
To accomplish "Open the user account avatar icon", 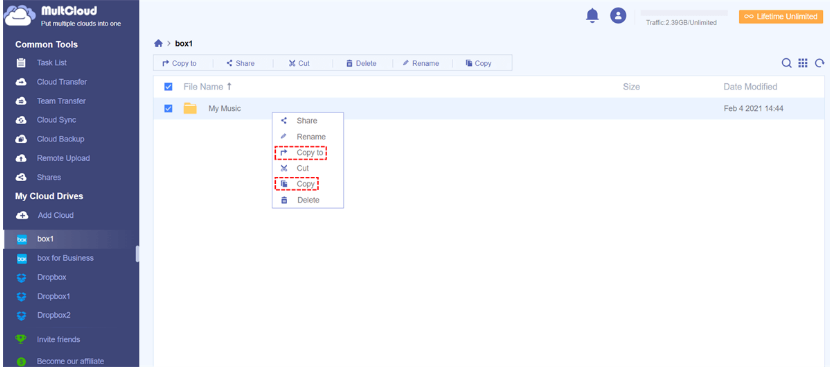I will click(618, 16).
